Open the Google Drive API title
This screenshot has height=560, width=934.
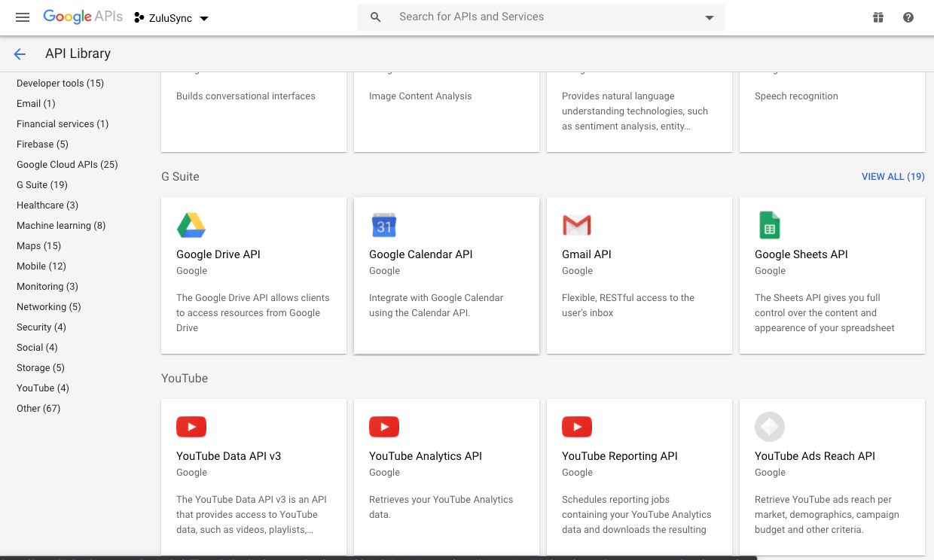click(218, 254)
